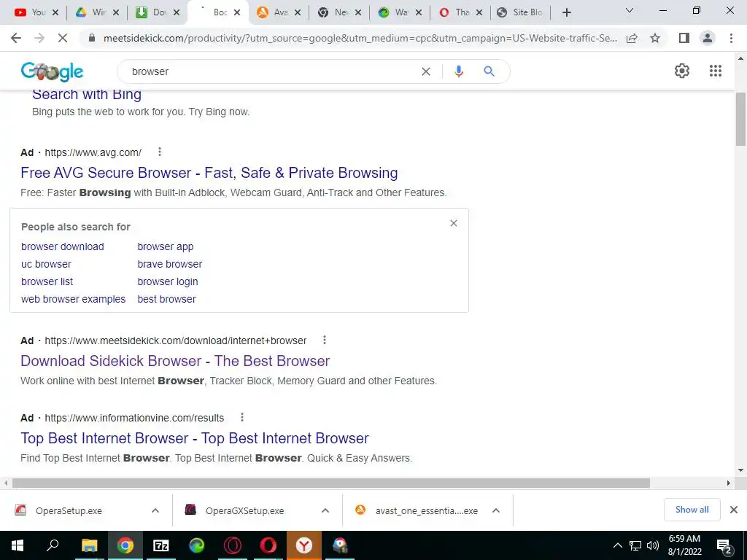The height and width of the screenshot is (560, 747).
Task: Open Windows notification center
Action: click(724, 545)
